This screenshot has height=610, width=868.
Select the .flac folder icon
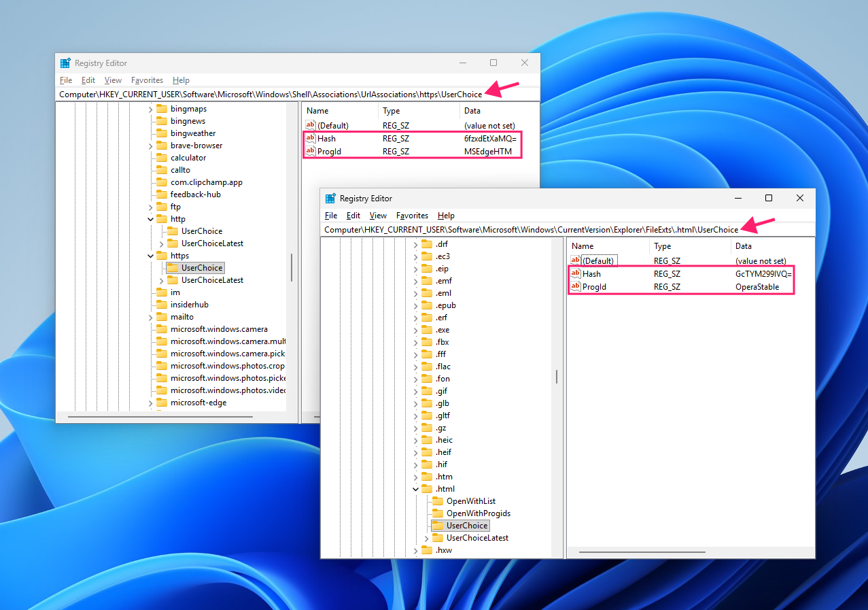(x=427, y=367)
